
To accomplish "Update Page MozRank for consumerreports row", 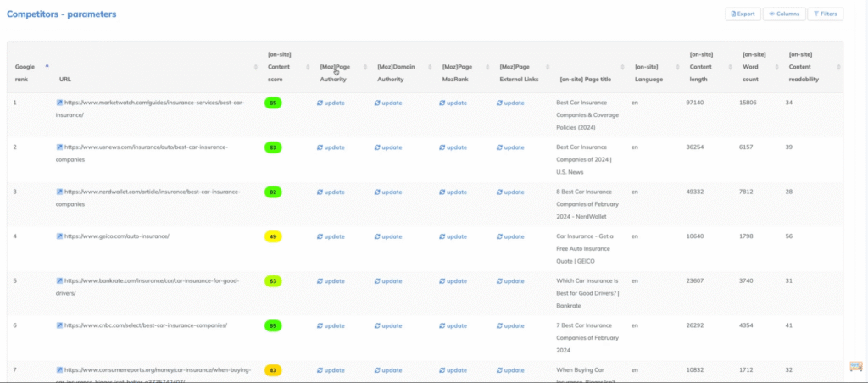I will coord(453,370).
